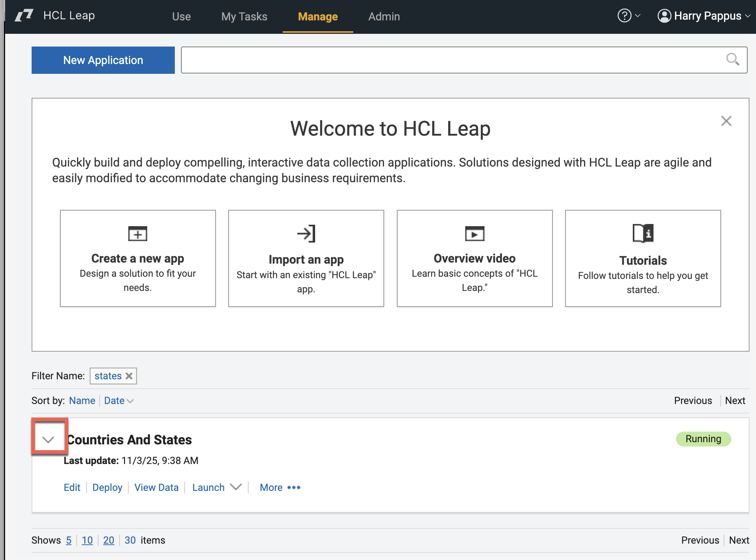Image resolution: width=756 pixels, height=560 pixels.
Task: Close the Welcome to HCL Leap panel
Action: pos(726,121)
